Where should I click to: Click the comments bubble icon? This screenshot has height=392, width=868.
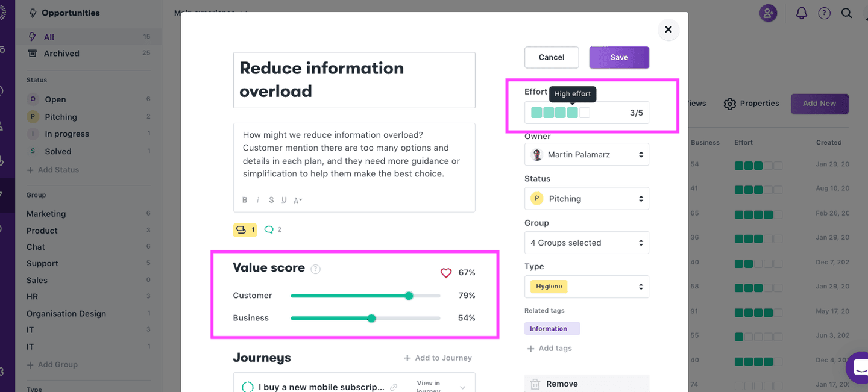[269, 229]
